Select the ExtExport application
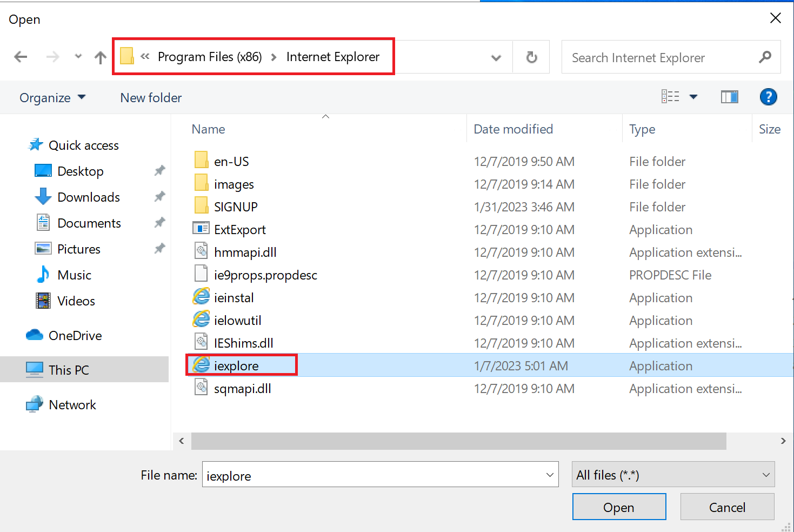 240,230
